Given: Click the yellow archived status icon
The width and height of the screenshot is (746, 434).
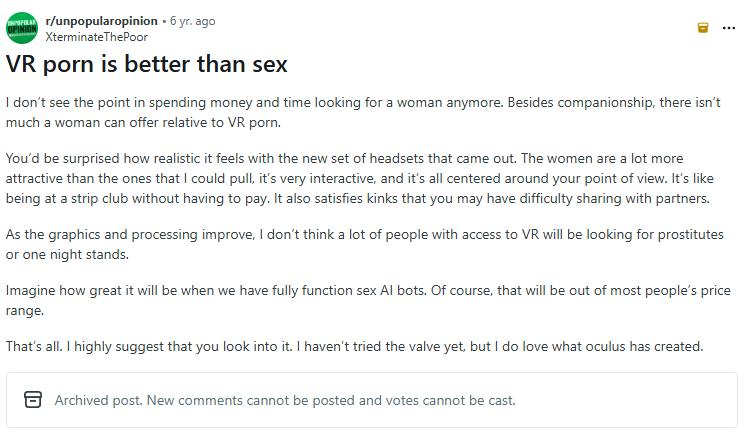Looking at the screenshot, I should pos(703,28).
